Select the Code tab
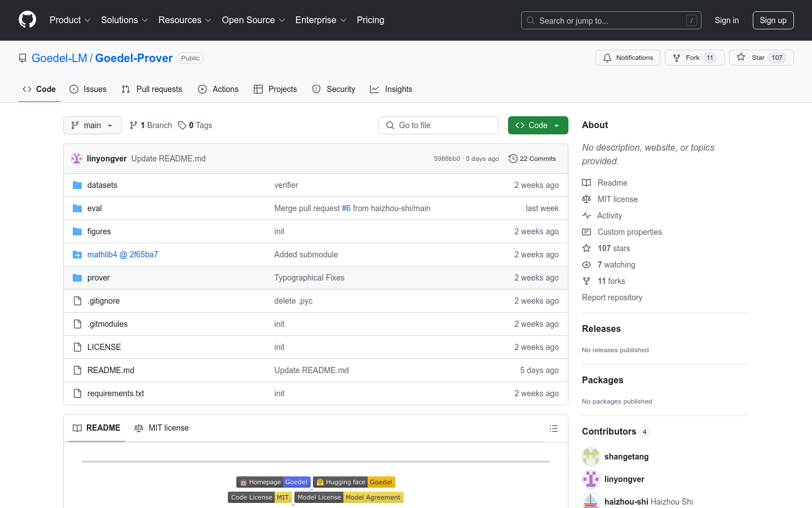Screen dimensions: 812x508 [x=39, y=89]
